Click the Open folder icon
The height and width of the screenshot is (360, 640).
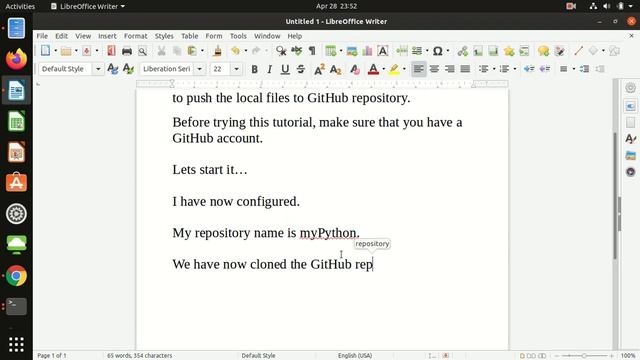66,51
